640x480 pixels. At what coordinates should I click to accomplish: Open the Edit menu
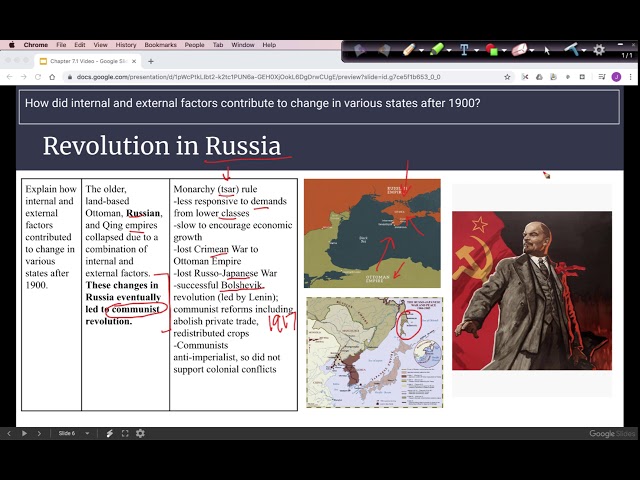click(80, 45)
